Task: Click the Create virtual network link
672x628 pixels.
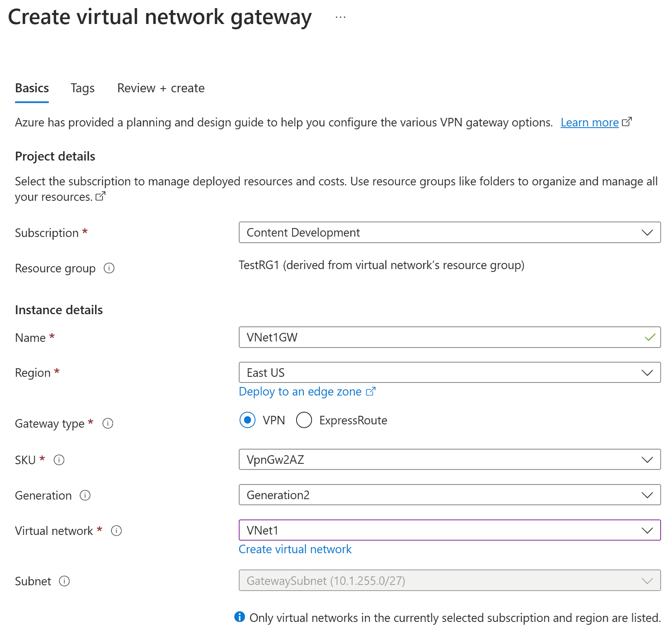Action: point(295,549)
